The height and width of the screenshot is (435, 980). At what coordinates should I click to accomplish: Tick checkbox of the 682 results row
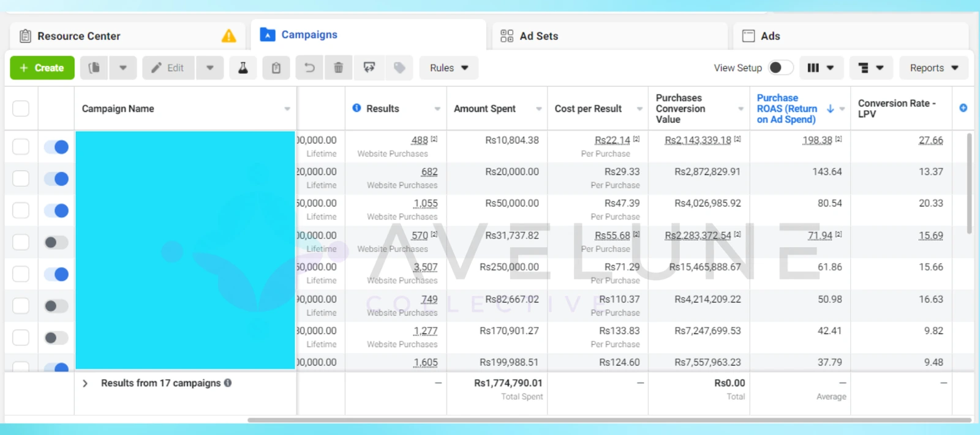click(x=21, y=179)
